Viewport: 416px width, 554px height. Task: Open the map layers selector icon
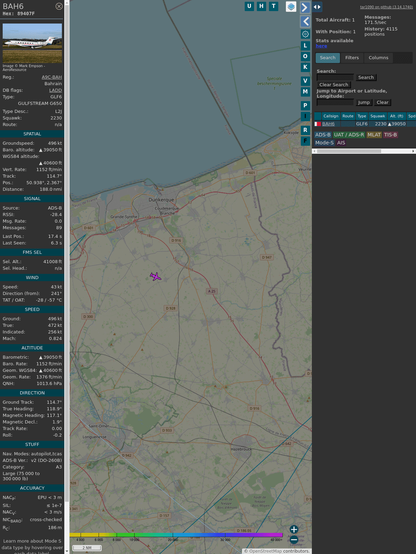(291, 7)
